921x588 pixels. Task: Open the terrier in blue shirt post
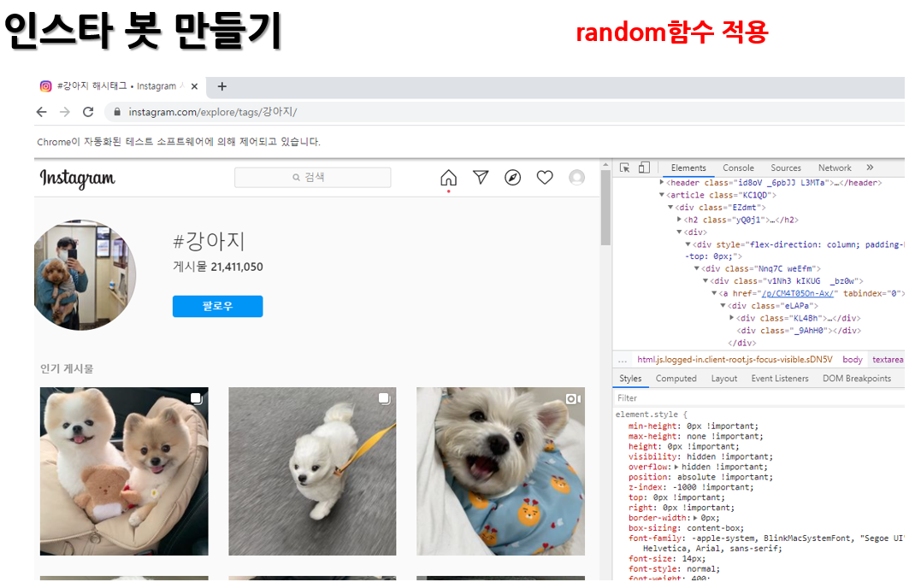point(500,471)
